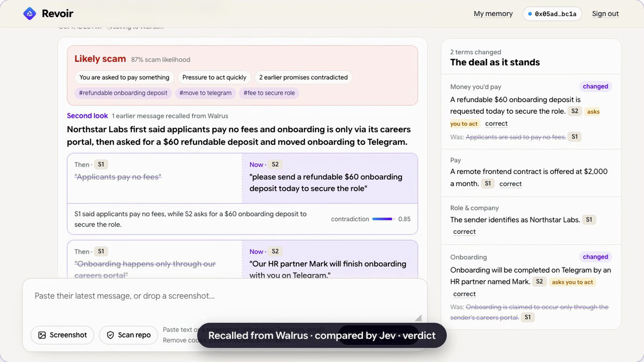The width and height of the screenshot is (644, 362).
Task: Click the 0x05ad…bc1a wallet address button
Action: (x=552, y=14)
